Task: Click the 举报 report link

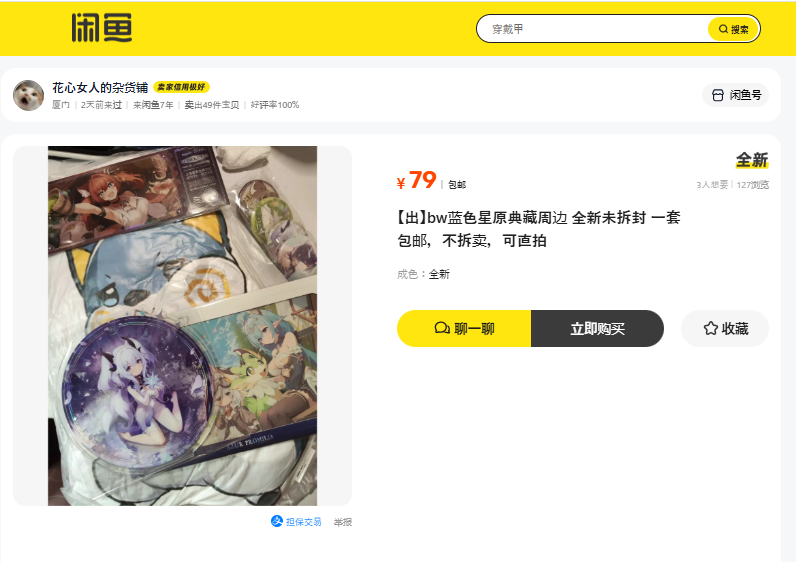Action: click(x=343, y=522)
